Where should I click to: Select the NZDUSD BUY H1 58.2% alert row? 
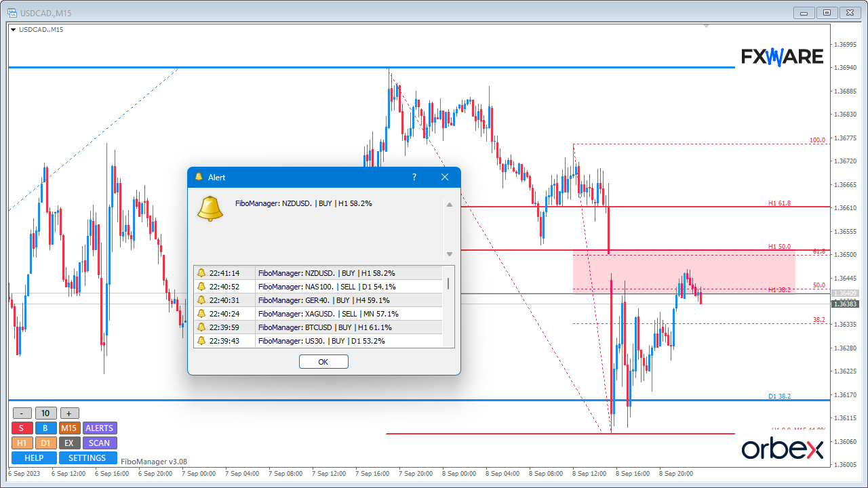coord(318,273)
